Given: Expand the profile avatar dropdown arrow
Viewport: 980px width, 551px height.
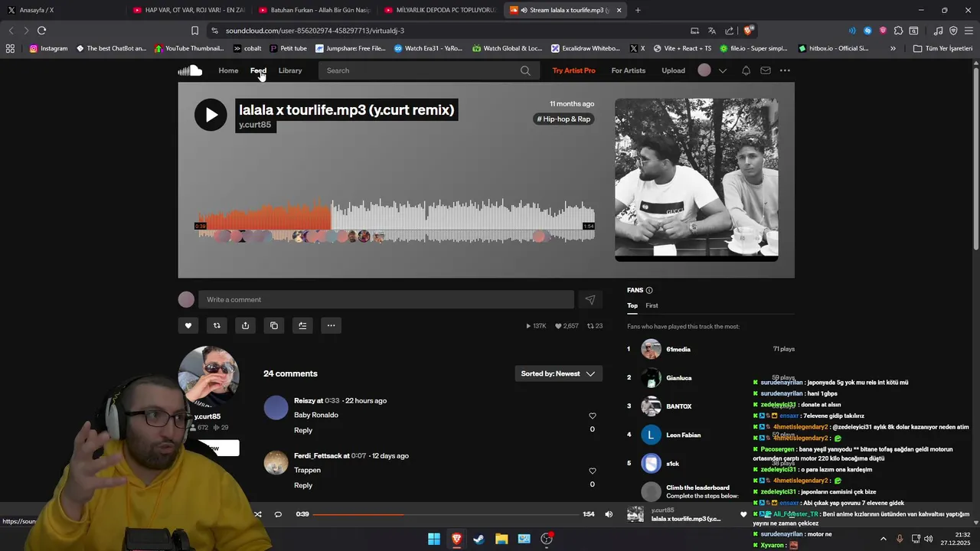Looking at the screenshot, I should point(722,70).
